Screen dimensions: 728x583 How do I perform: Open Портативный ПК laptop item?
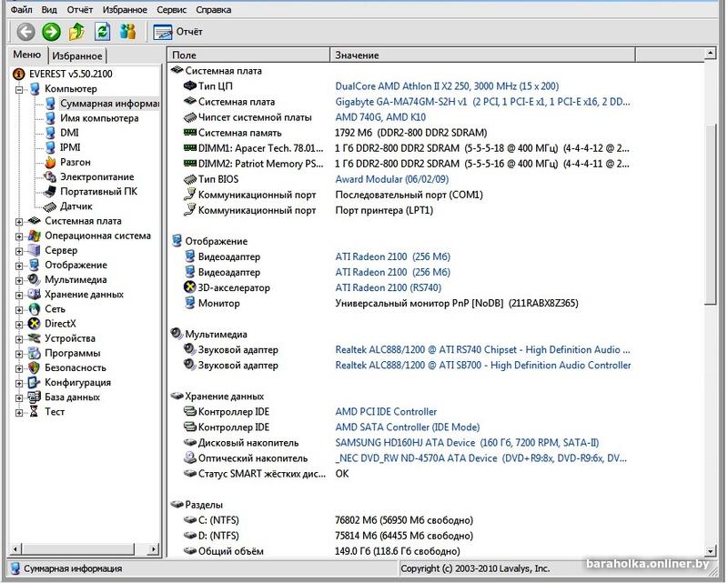coord(98,191)
